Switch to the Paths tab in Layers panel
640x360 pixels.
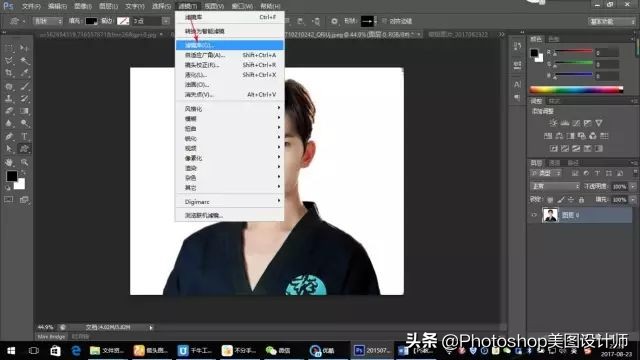[x=573, y=163]
